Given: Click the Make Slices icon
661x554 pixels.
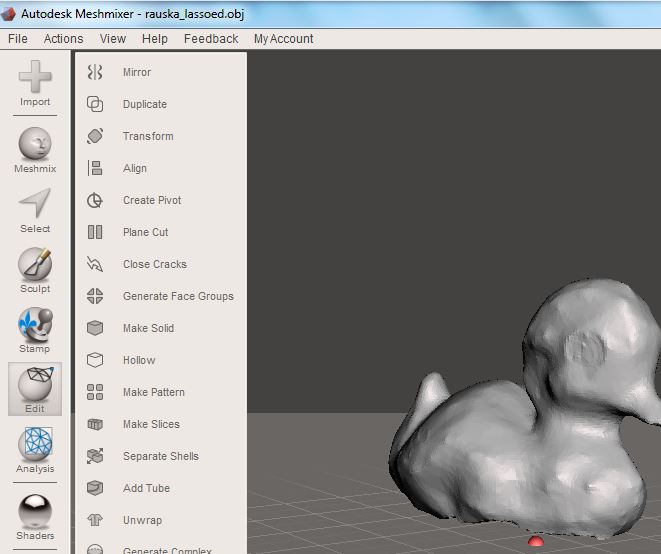Looking at the screenshot, I should (95, 424).
